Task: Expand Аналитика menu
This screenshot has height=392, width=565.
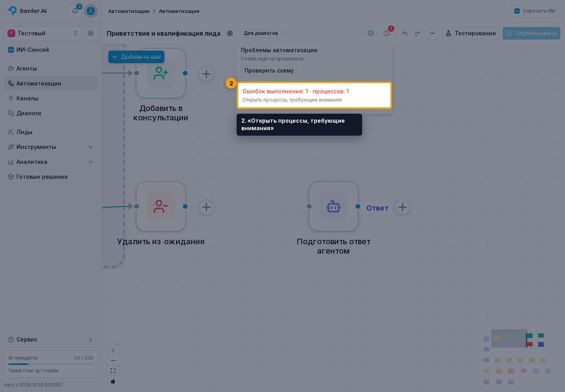Action: (x=51, y=162)
